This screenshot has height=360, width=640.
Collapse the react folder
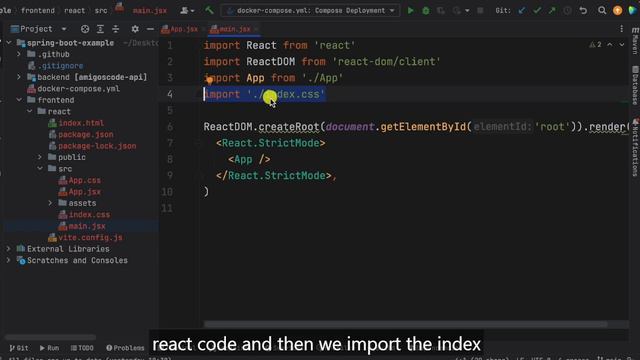click(29, 111)
